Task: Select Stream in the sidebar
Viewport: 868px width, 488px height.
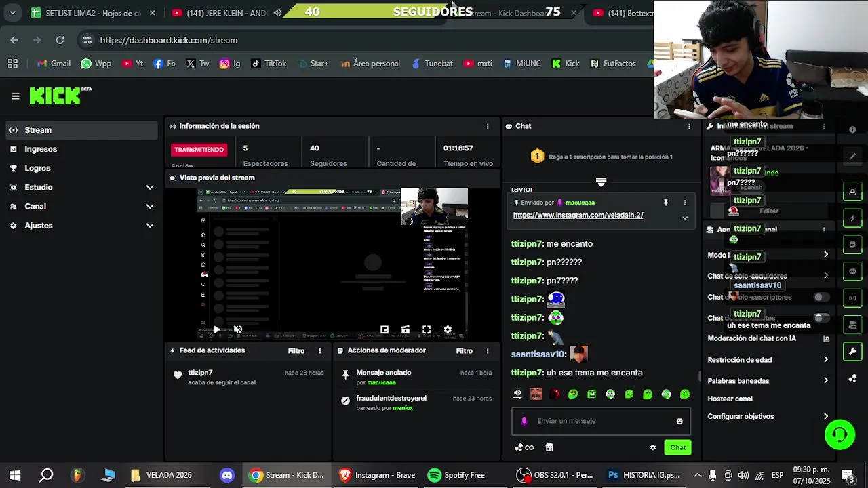Action: [x=82, y=130]
